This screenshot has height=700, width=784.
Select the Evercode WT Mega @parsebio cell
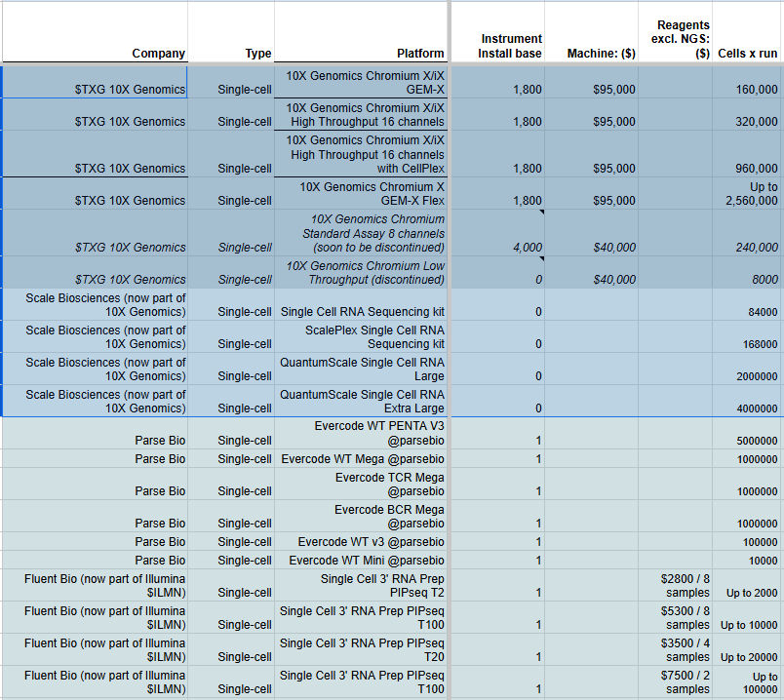pyautogui.click(x=360, y=458)
